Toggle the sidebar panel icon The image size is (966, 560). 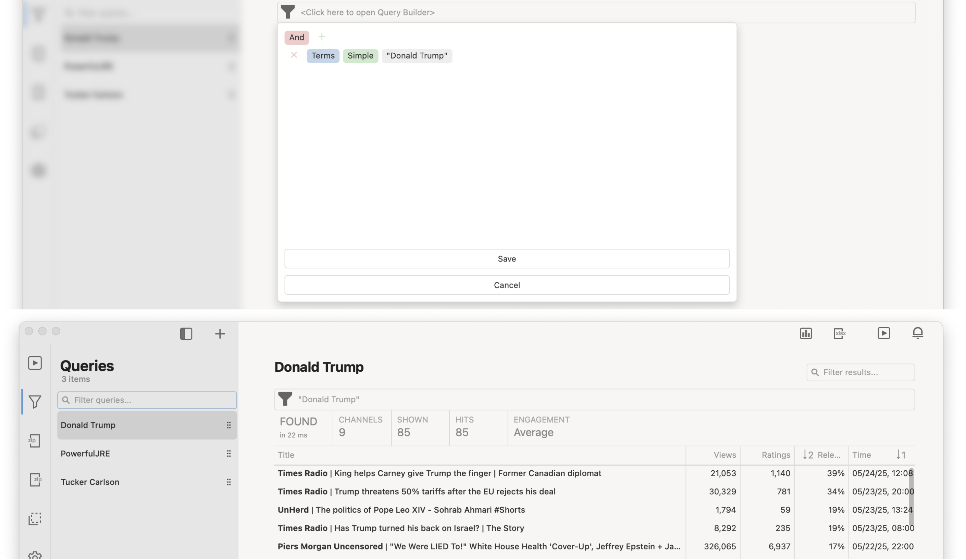186,334
